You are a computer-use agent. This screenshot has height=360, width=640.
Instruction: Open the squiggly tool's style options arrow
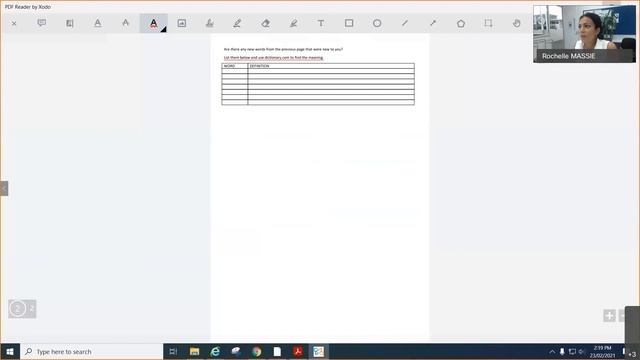[164, 29]
